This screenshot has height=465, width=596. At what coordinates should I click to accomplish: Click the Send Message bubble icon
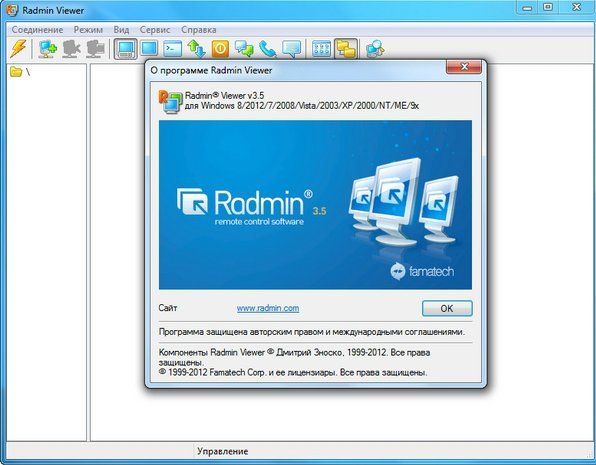click(292, 49)
